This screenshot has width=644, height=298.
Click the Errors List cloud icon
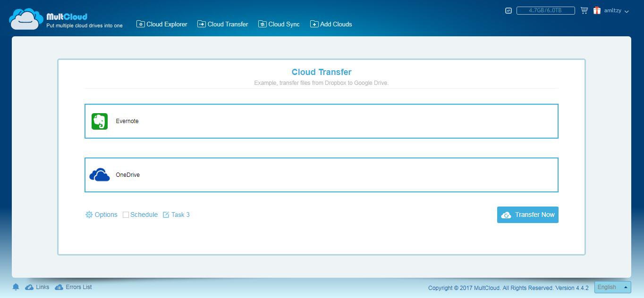pos(59,287)
